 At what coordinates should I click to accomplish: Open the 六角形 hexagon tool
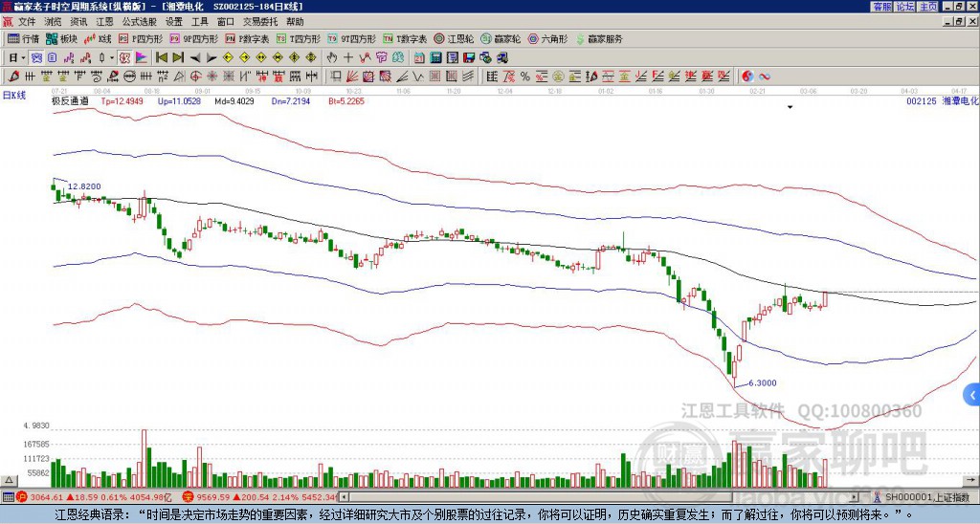[x=548, y=38]
